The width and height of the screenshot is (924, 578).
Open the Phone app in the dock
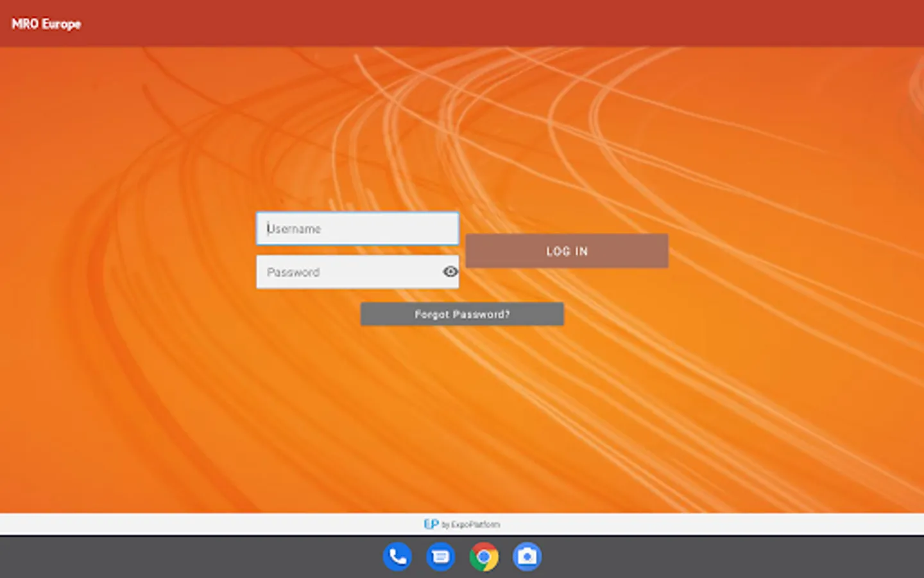coord(397,557)
